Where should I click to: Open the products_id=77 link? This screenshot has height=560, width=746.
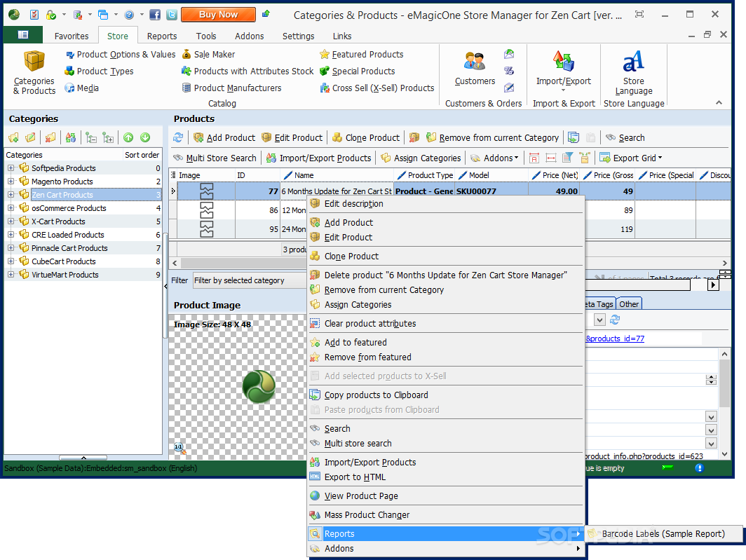[615, 339]
